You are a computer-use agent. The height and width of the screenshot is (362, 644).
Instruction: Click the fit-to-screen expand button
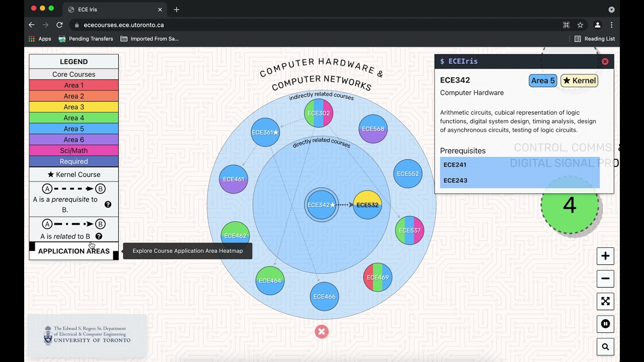[605, 301]
